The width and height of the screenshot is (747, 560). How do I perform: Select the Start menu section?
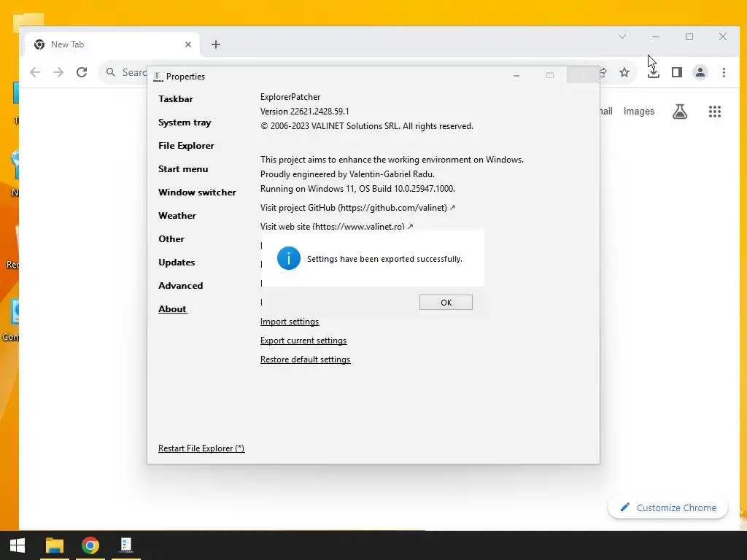[183, 169]
